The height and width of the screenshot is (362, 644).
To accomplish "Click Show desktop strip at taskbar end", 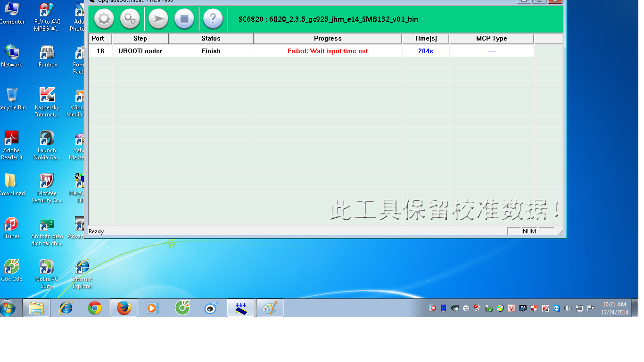I will point(635,308).
